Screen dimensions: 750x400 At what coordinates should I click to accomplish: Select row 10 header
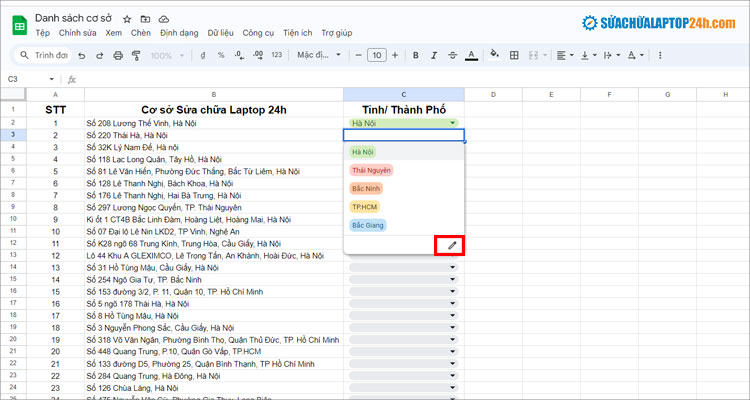tap(13, 219)
